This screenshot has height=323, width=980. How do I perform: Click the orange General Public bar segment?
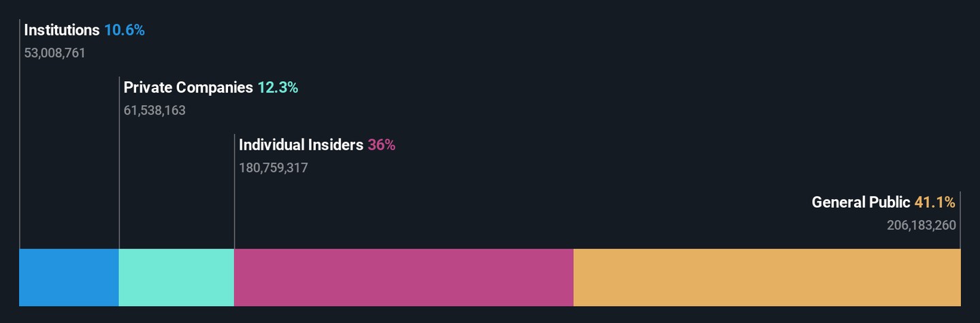pos(767,277)
